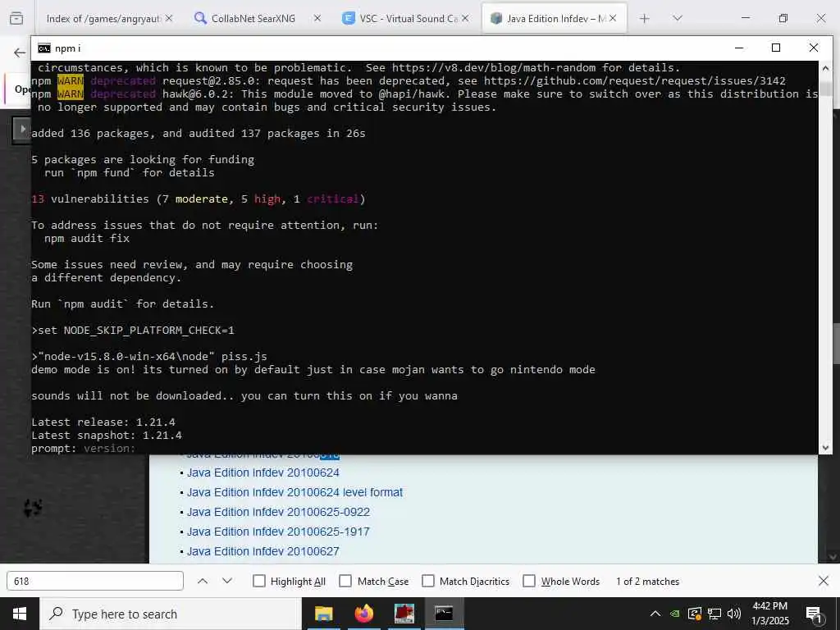Enable Highlight All checkbox
The width and height of the screenshot is (840, 630).
click(258, 582)
